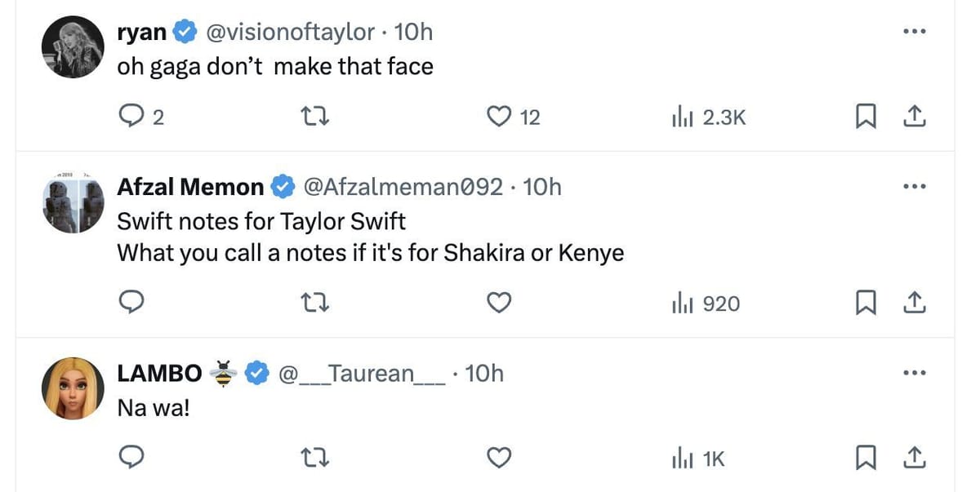Screen dimensions: 980x492
Task: Like ryan's tweet with 12 likes
Action: pos(499,117)
